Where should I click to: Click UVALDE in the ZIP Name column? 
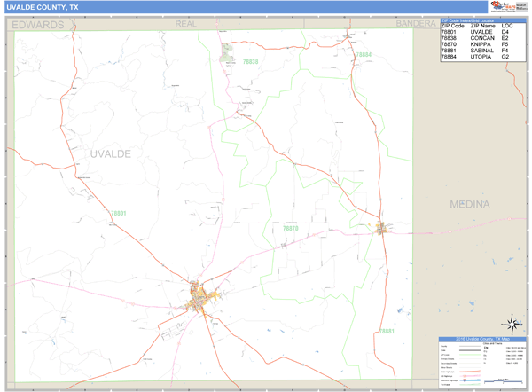pyautogui.click(x=481, y=32)
